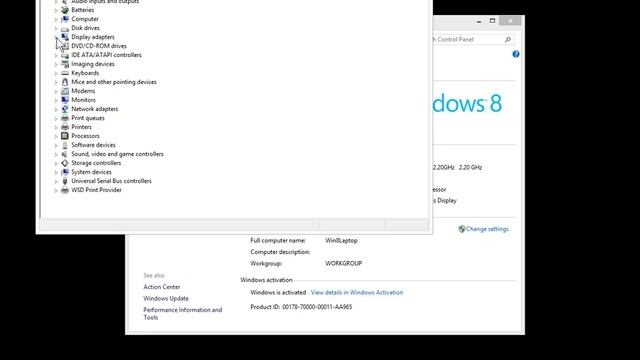Select Mice and other pointing devices label
The height and width of the screenshot is (360, 640).
point(114,82)
